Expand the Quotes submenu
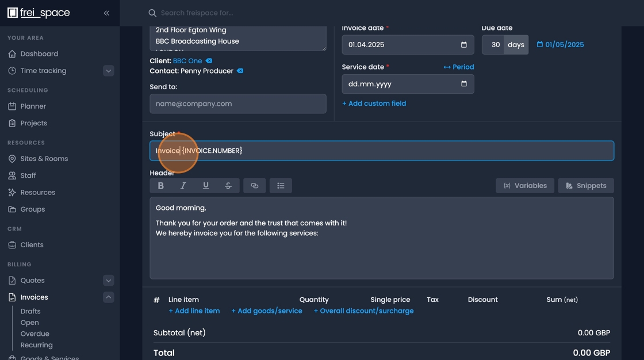 (x=108, y=280)
